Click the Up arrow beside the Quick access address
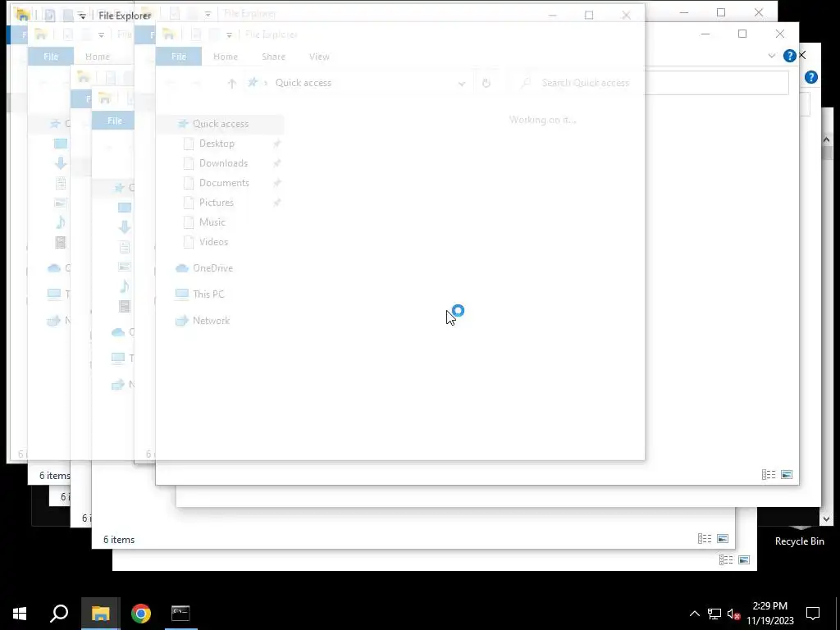The image size is (840, 630). point(231,83)
